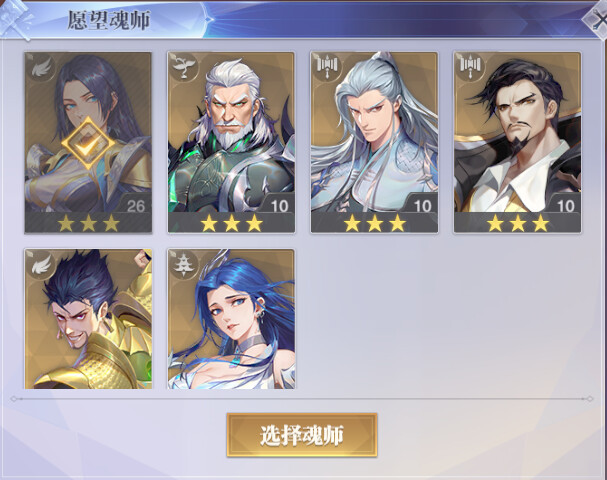Click the hammer emblem beside 愿望魂师 title

coord(15,19)
